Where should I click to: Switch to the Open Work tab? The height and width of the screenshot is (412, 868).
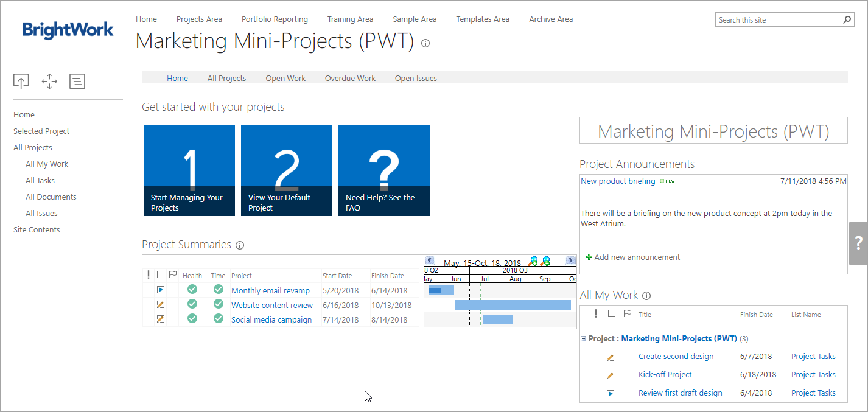click(x=285, y=78)
